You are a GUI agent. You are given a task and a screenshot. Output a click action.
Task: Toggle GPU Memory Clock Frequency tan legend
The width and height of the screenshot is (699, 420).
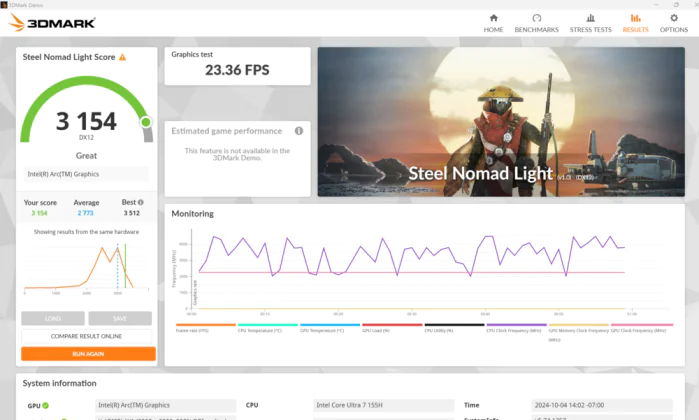click(579, 332)
